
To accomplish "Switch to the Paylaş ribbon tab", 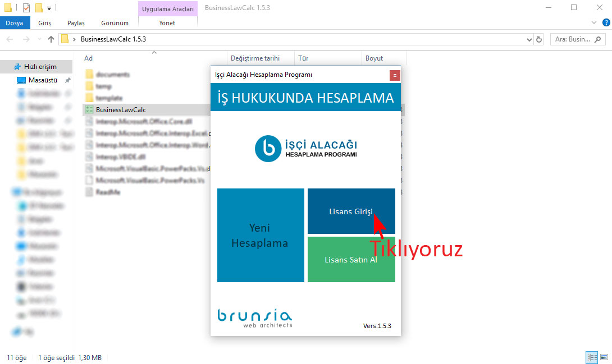I will pyautogui.click(x=76, y=23).
